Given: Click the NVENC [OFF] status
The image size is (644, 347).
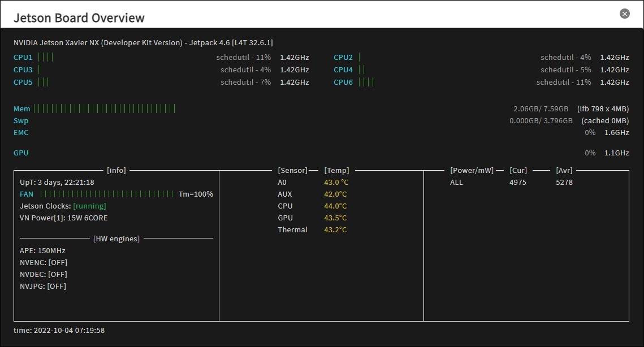Looking at the screenshot, I should tap(58, 262).
